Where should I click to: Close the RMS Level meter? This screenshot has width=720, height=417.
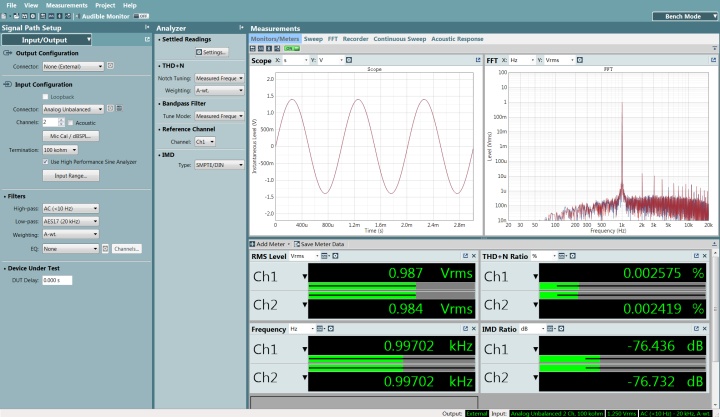click(x=474, y=257)
